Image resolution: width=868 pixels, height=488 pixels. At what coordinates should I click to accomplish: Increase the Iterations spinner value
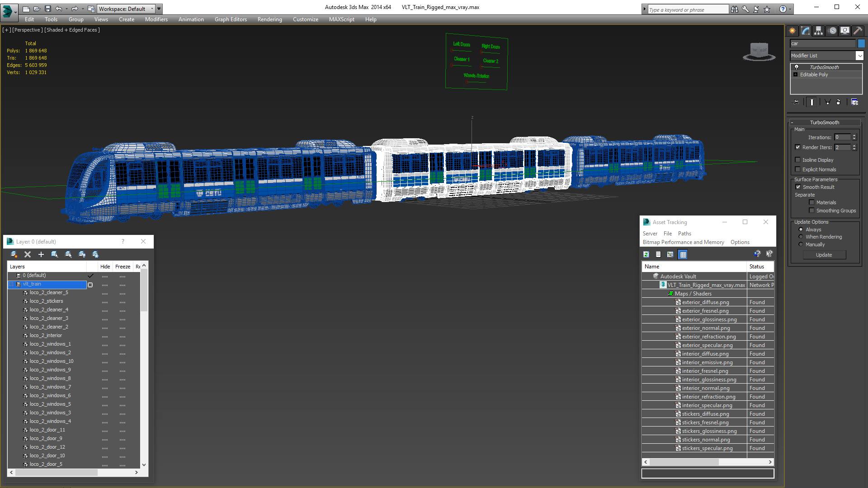tap(854, 136)
